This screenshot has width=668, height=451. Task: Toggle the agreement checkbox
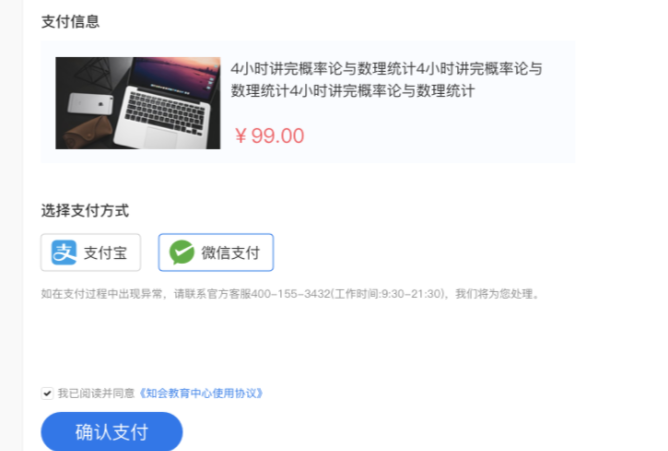tap(47, 393)
